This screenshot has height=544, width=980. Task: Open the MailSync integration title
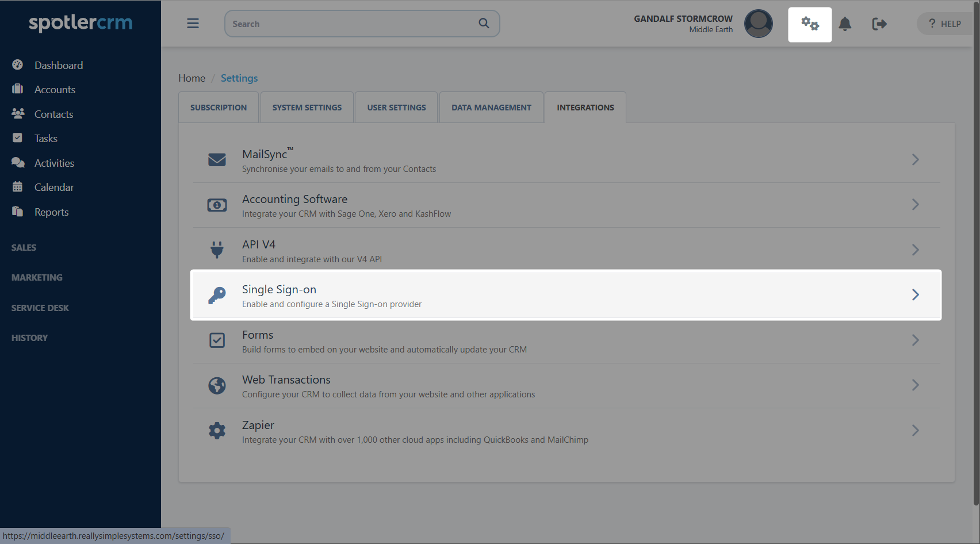click(267, 154)
